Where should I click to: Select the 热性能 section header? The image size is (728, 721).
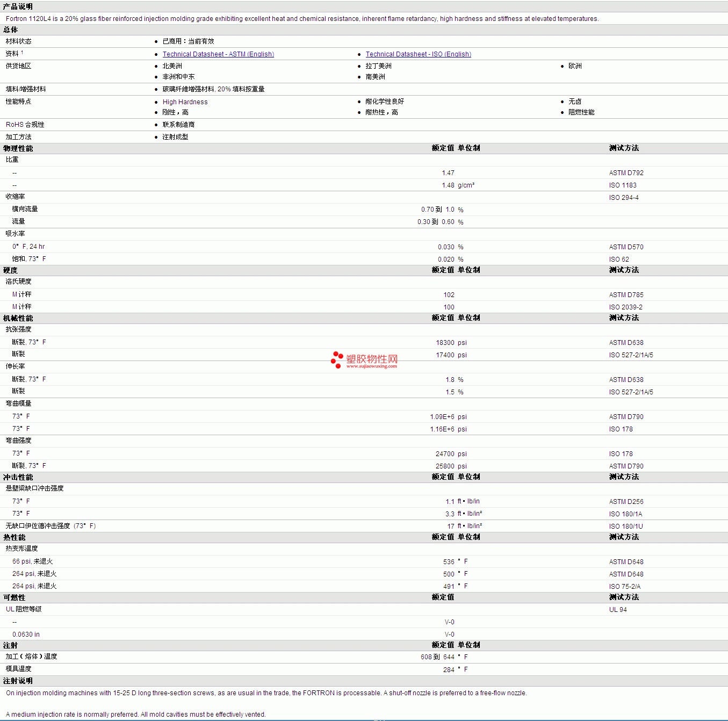click(14, 537)
